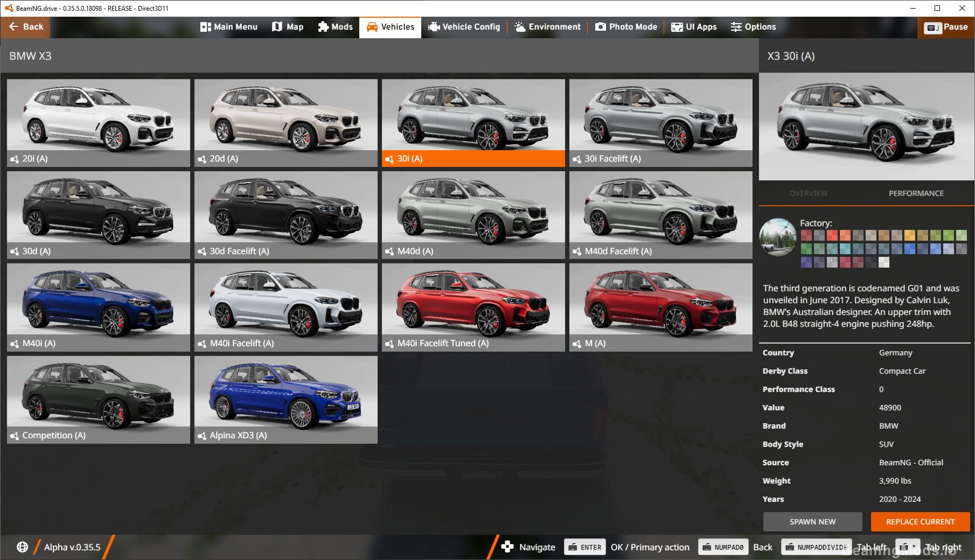This screenshot has height=560, width=975.
Task: Pick the orange factory color swatch
Action: click(845, 235)
